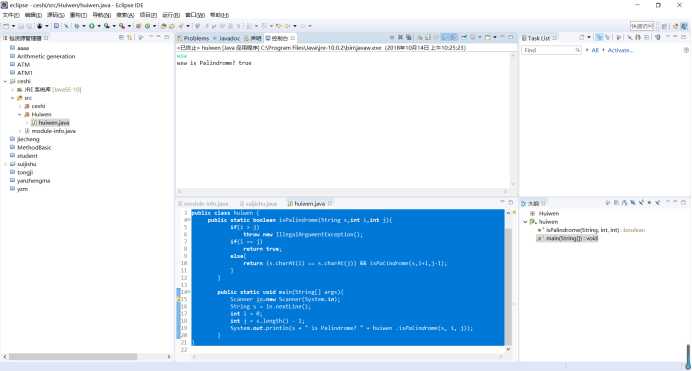The width and height of the screenshot is (692, 371).
Task: Click the Find field in Task List
Action: click(x=552, y=50)
